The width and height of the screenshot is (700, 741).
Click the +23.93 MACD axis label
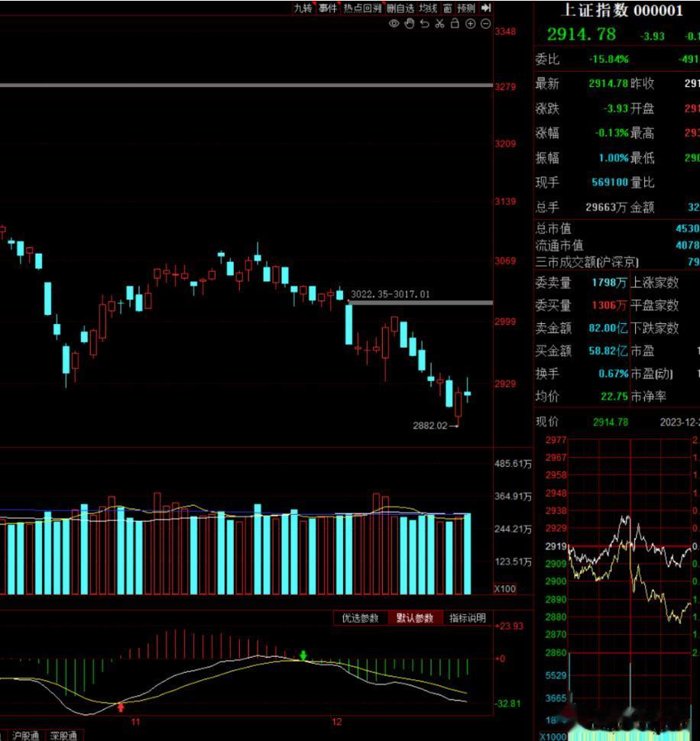point(509,626)
